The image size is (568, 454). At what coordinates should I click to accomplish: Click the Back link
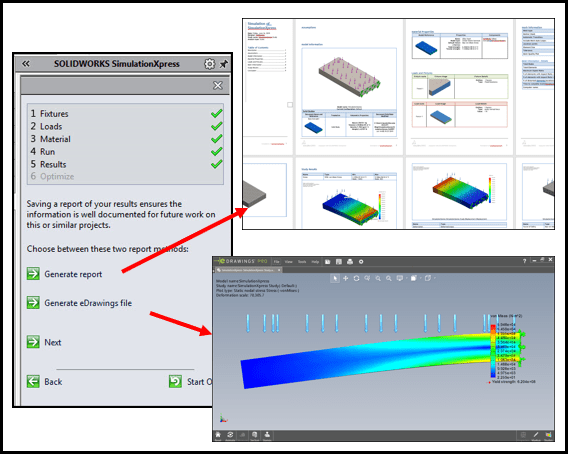pos(53,382)
